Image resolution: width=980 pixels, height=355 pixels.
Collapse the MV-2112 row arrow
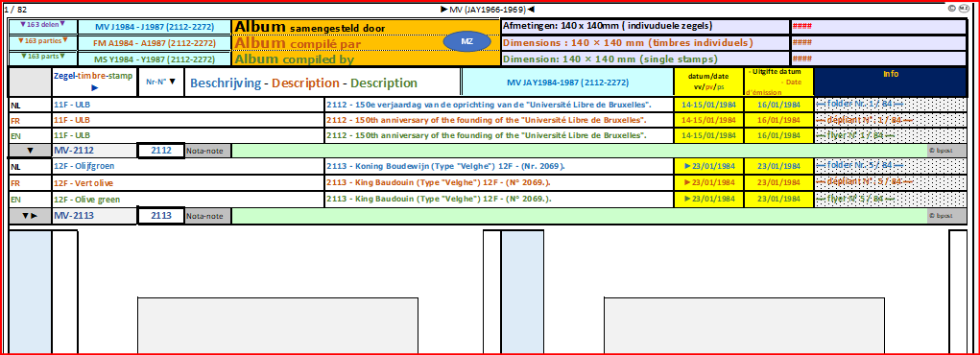(x=30, y=151)
